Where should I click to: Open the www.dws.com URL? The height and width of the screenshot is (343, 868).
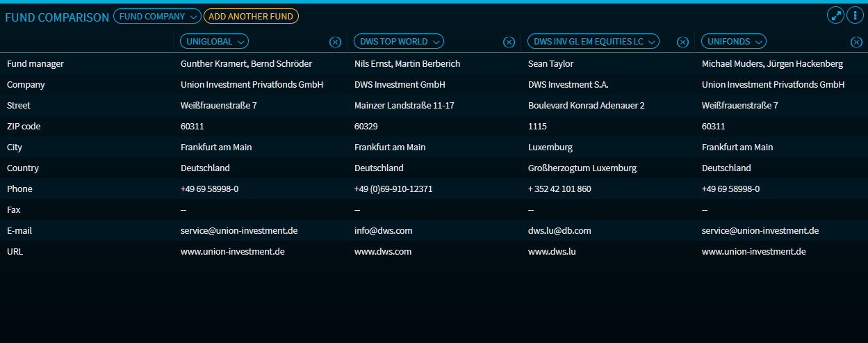point(383,252)
